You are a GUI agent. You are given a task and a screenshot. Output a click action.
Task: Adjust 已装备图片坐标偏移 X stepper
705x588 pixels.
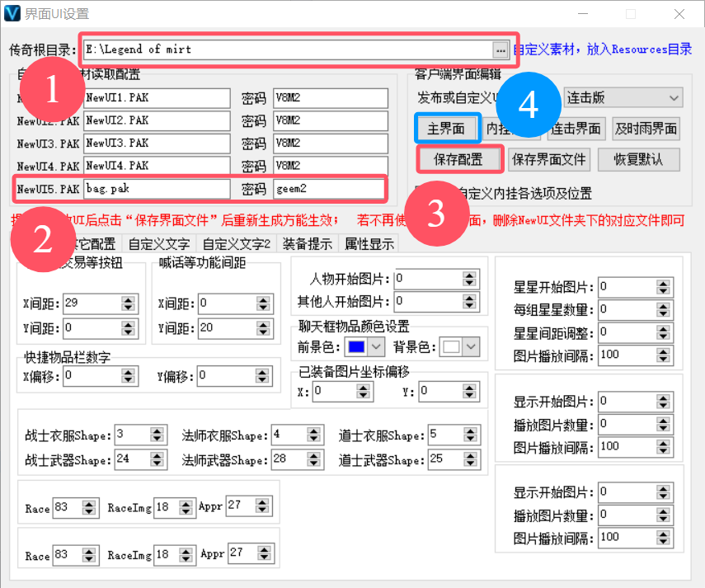pos(364,392)
